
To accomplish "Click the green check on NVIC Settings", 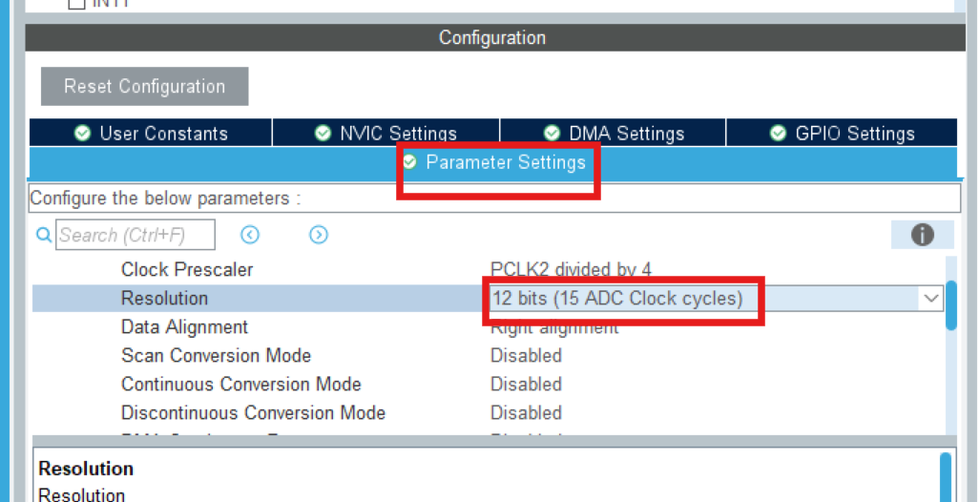I will [323, 134].
